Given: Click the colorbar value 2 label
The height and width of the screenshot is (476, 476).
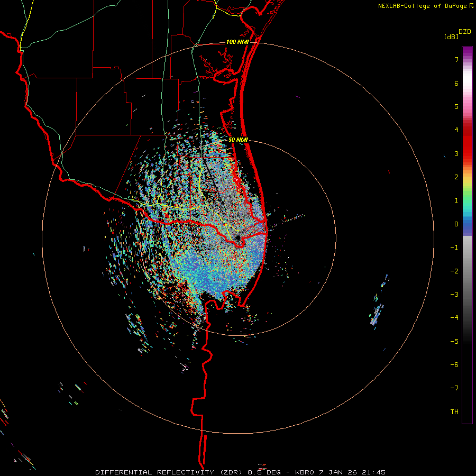Looking at the screenshot, I should 456,177.
